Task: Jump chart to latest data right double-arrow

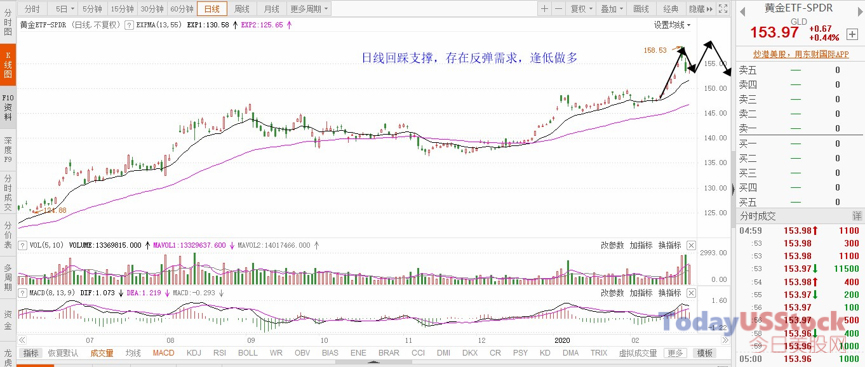Action: tap(725, 340)
